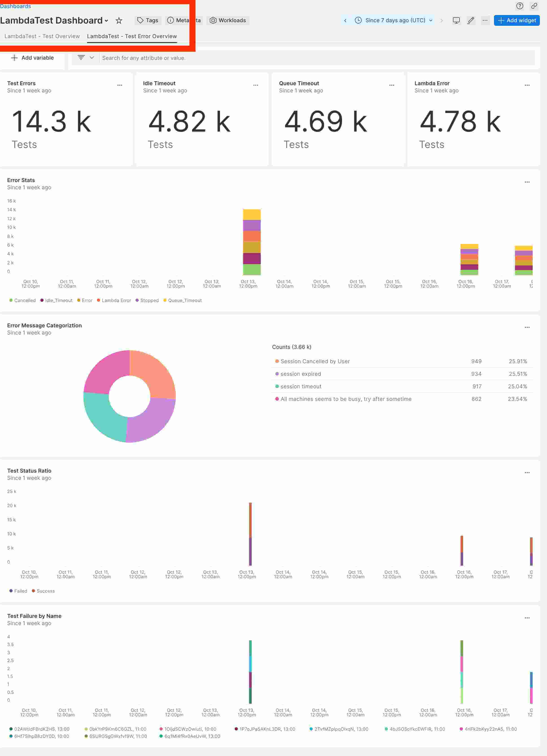Open the Queue Timeout widget menu
The image size is (547, 756).
coord(392,85)
